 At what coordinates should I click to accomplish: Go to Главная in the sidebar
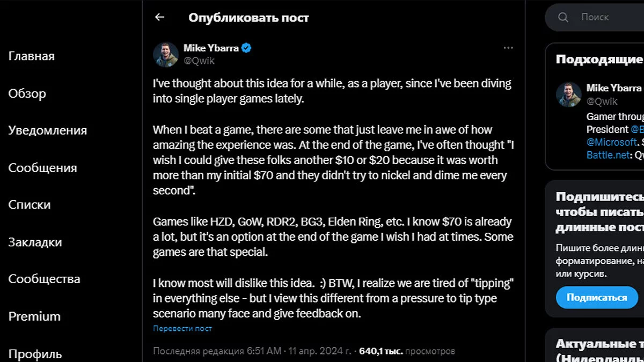tap(32, 56)
